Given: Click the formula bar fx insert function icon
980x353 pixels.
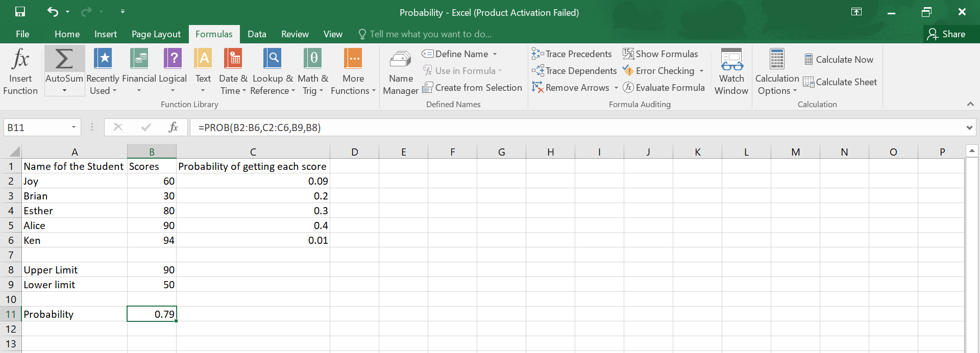Looking at the screenshot, I should coord(173,127).
